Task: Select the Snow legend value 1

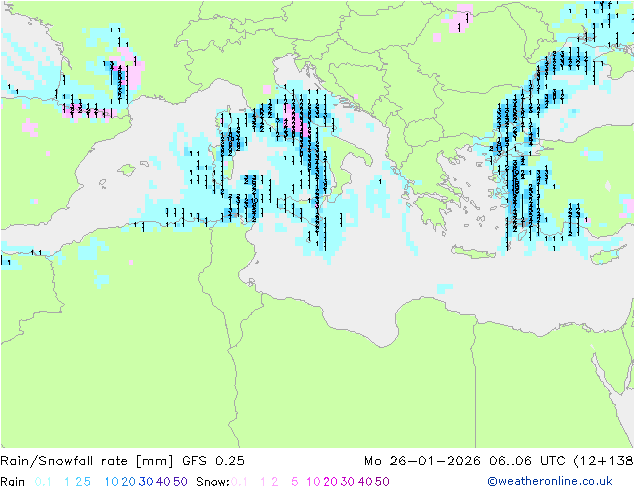Action: coord(263,482)
